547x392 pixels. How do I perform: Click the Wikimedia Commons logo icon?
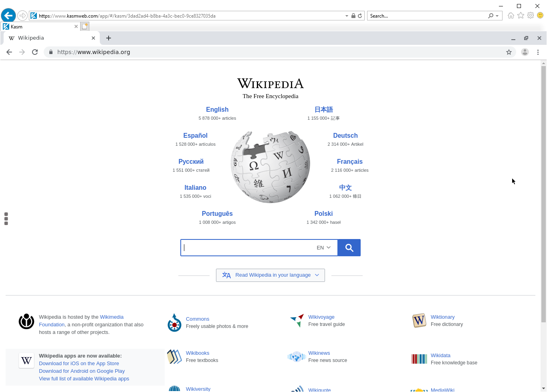click(x=174, y=323)
